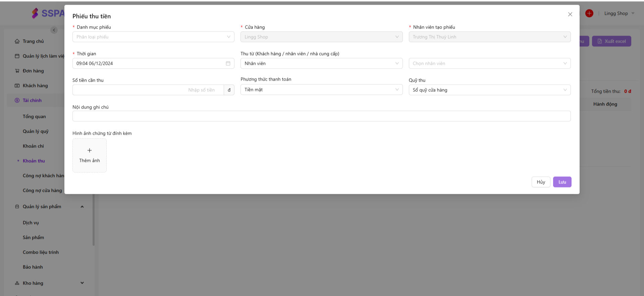This screenshot has height=296, width=644.
Task: Click the calendar icon in Thời gian field
Action: (x=228, y=64)
